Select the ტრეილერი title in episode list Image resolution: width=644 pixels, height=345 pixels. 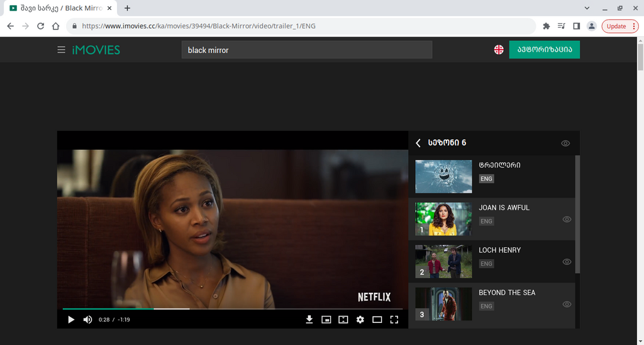(x=499, y=166)
